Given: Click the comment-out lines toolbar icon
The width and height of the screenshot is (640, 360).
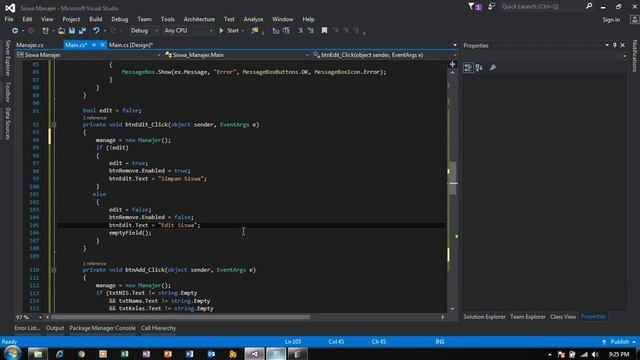Looking at the screenshot, I should tap(300, 31).
